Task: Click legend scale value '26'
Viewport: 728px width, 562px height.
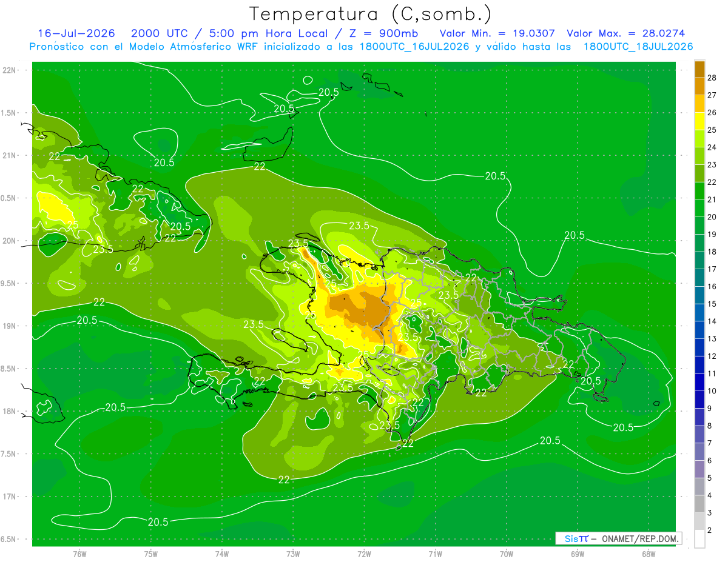Action: click(712, 113)
